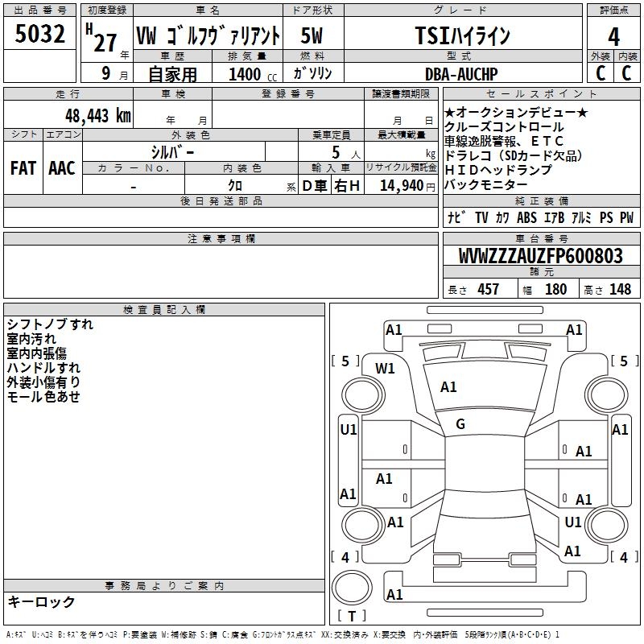Click the registration month value 9
This screenshot has width=644, height=644.
(106, 73)
